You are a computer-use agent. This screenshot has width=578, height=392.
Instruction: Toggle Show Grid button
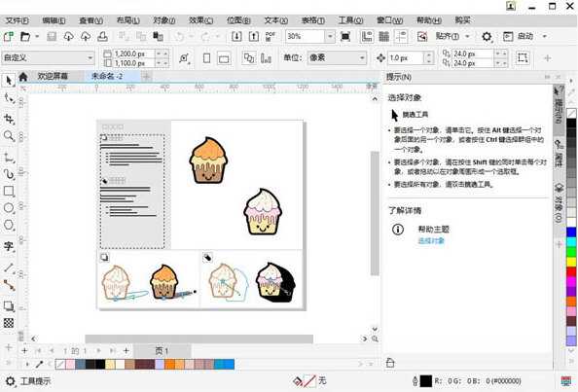point(383,36)
